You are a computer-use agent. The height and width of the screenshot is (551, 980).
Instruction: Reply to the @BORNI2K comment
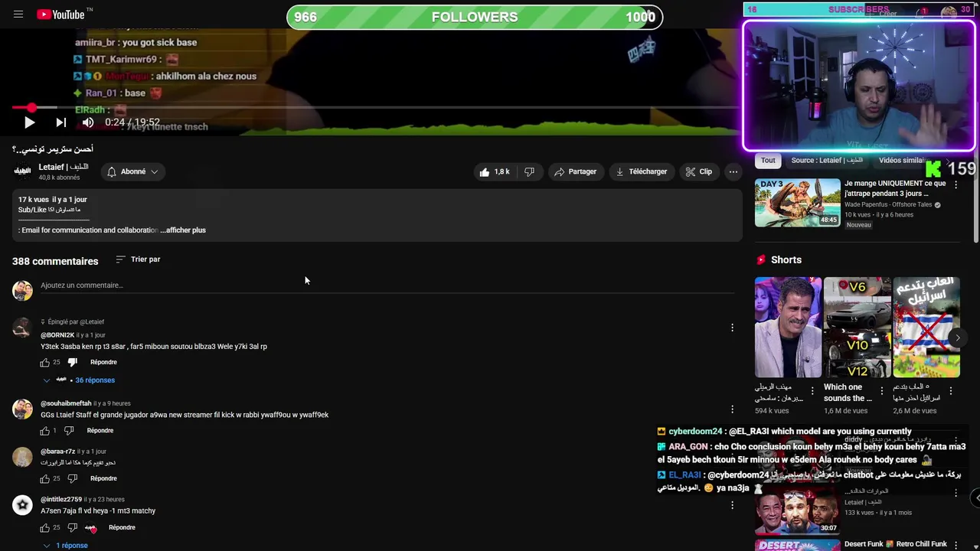coord(103,362)
